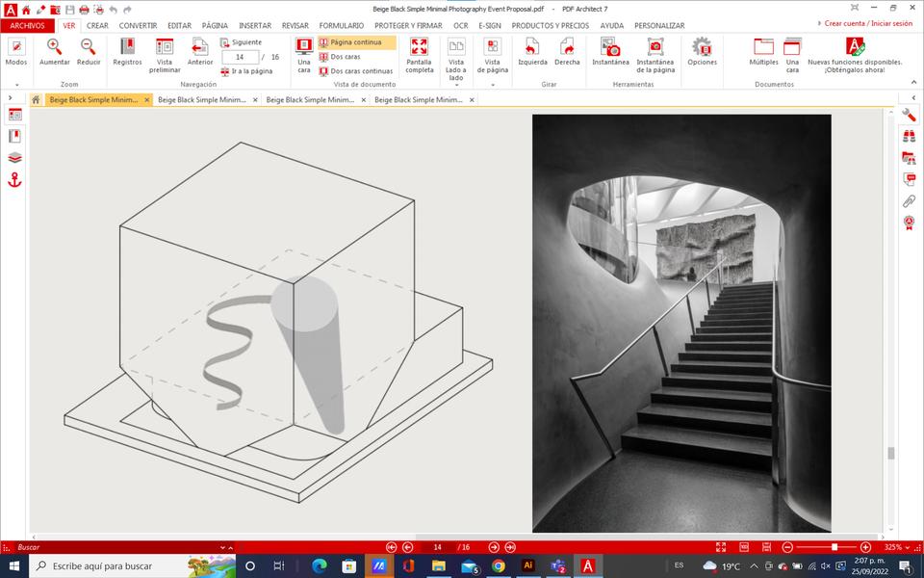The width and height of the screenshot is (924, 578).
Task: Open Adobe Illustrator from the taskbar
Action: coord(528,565)
